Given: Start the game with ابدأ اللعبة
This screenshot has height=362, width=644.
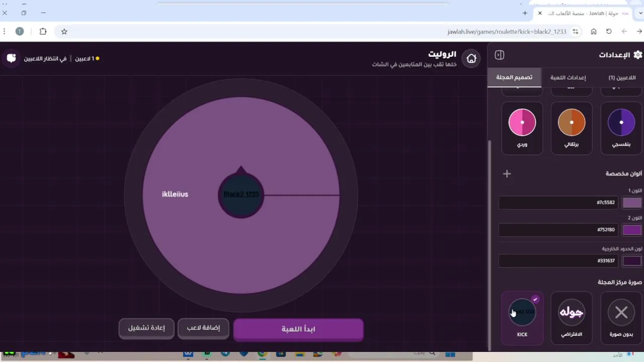Looking at the screenshot, I should click(x=298, y=329).
